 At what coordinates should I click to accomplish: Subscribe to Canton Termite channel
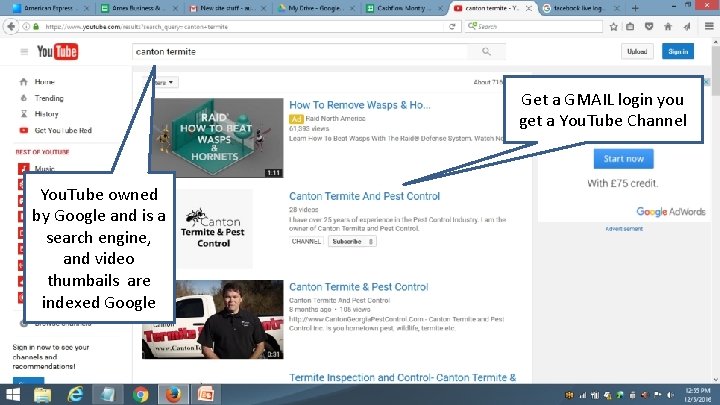pyautogui.click(x=352, y=241)
